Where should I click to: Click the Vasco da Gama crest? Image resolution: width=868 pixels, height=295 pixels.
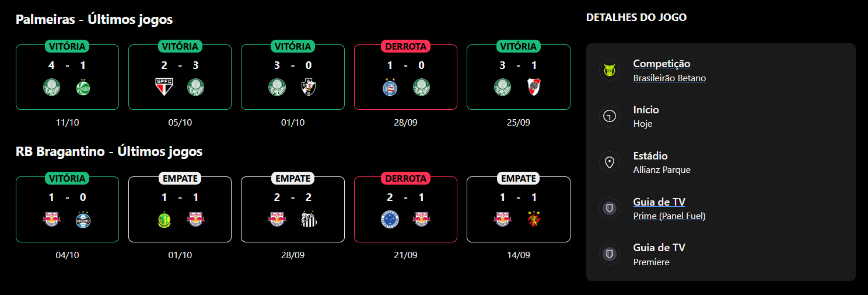coord(308,88)
